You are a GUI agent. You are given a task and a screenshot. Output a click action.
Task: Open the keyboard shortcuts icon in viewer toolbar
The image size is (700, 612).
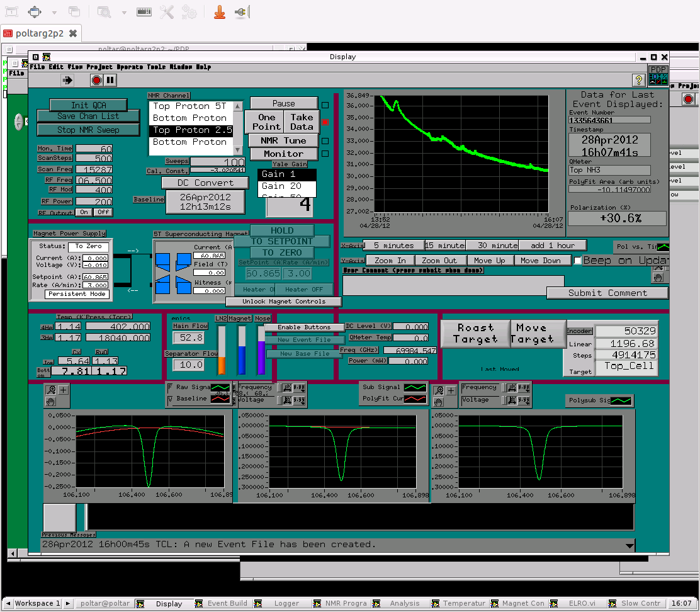click(x=144, y=12)
